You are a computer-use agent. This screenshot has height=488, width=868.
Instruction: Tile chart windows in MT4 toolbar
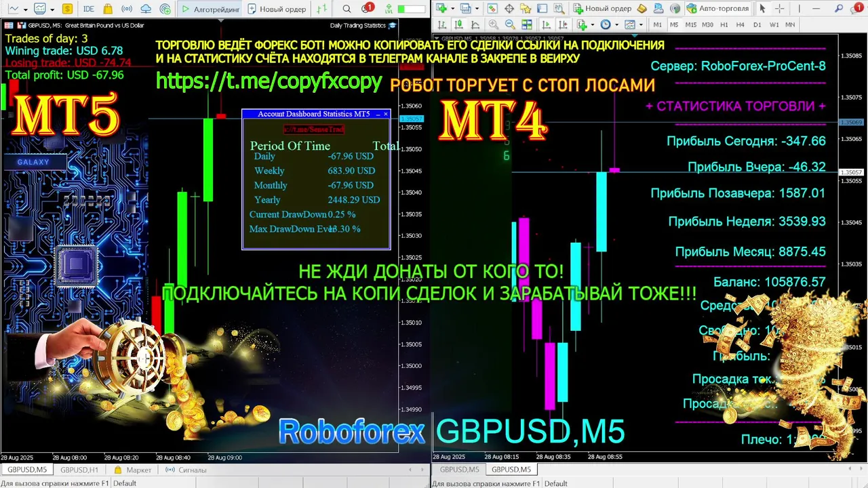pos(526,24)
